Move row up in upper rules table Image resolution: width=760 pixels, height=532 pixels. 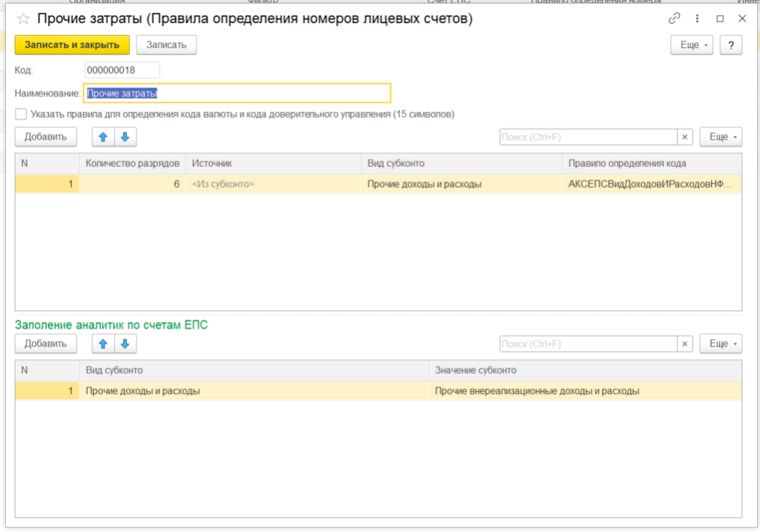point(103,137)
